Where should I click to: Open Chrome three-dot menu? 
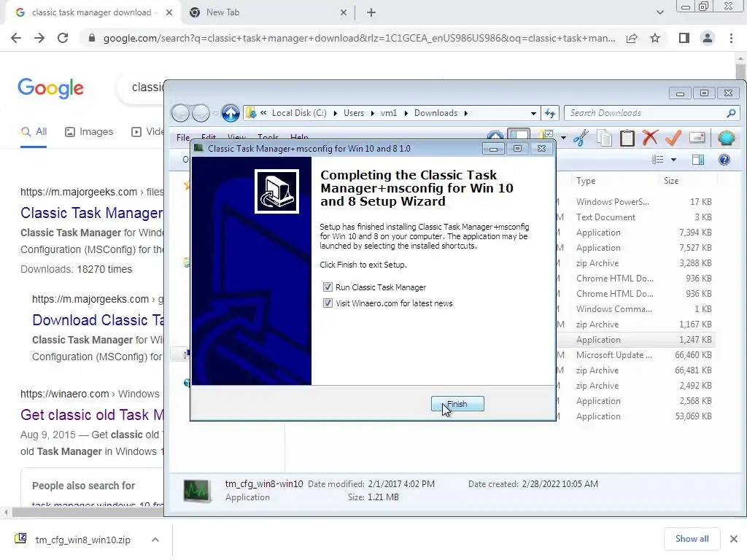[731, 38]
